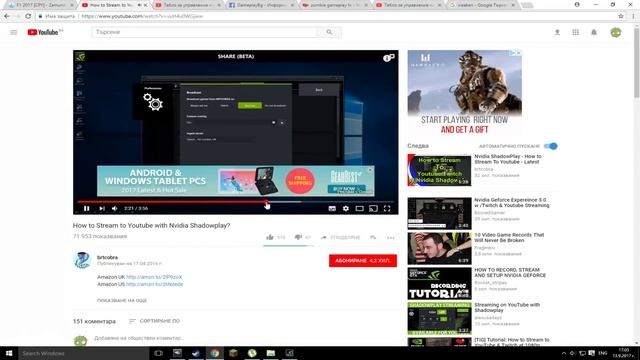Click the Search Windows taskbar box
The height and width of the screenshot is (360, 640).
tap(84, 353)
